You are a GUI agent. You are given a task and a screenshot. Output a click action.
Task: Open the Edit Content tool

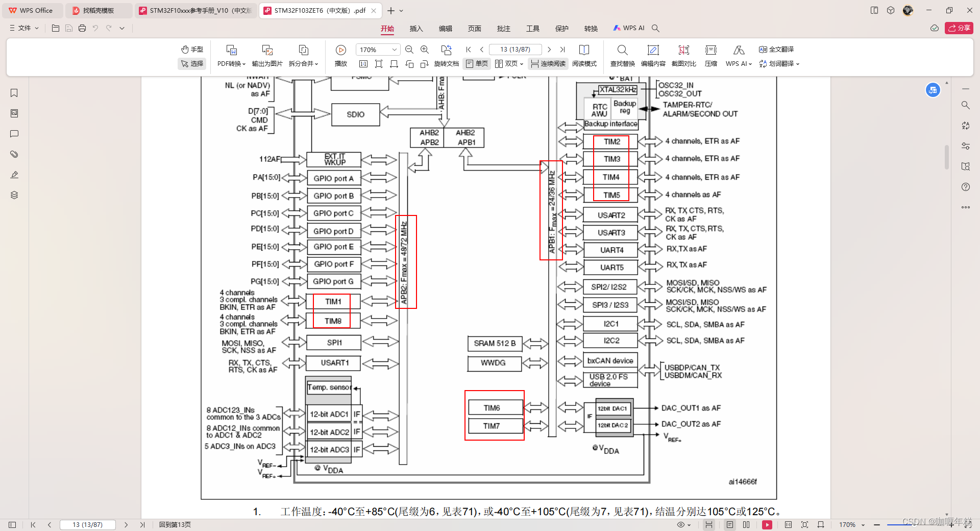(x=653, y=56)
